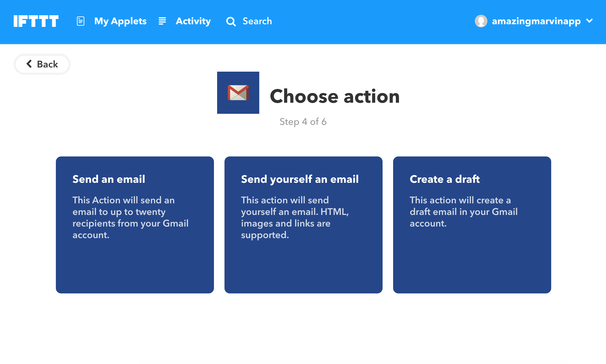
Task: Click the Activity list icon
Action: 162,21
